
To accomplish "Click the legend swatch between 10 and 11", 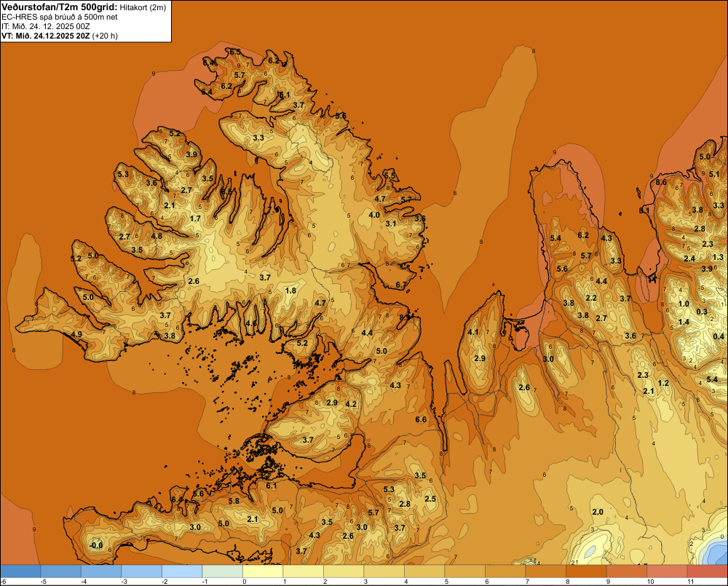I will click(x=667, y=571).
